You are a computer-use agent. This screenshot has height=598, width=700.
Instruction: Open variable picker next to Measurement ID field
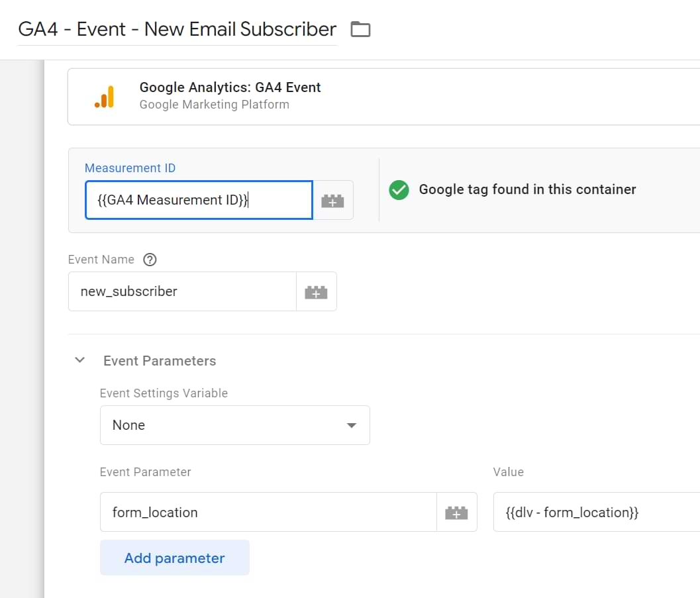tap(332, 201)
